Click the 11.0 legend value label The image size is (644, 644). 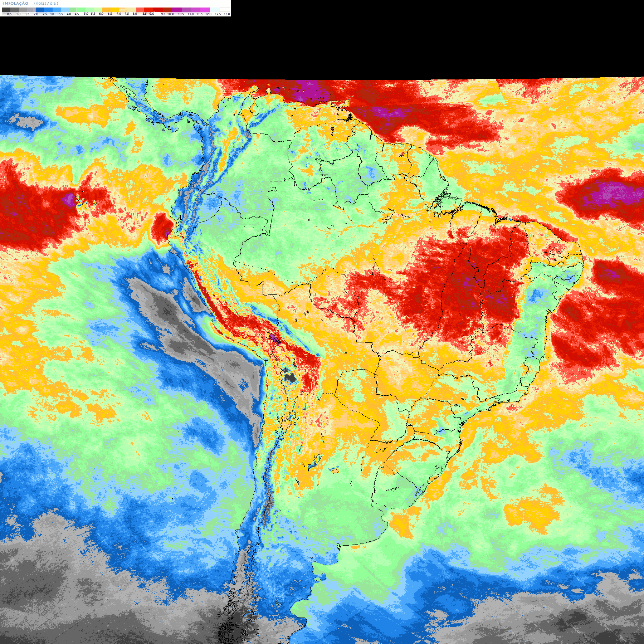(x=191, y=14)
